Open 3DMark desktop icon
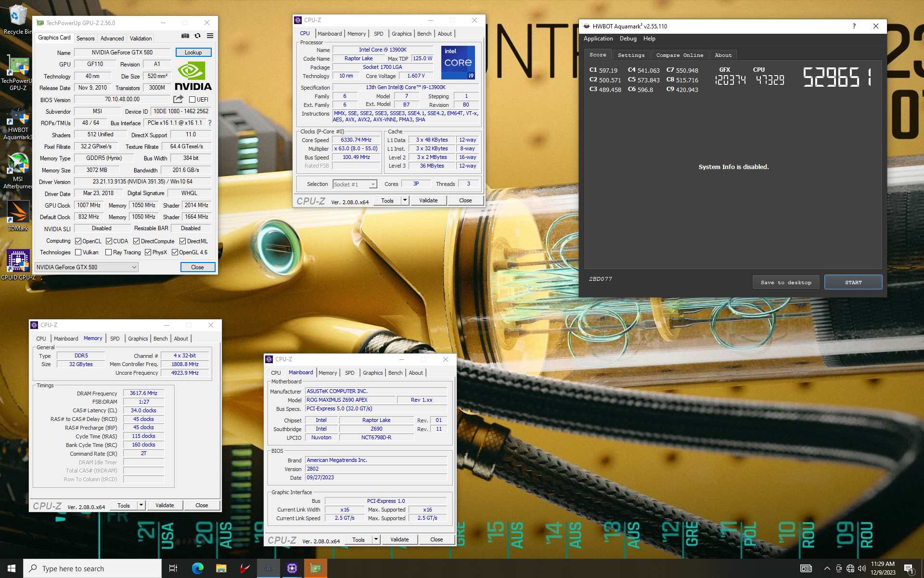This screenshot has height=578, width=924. click(x=17, y=216)
